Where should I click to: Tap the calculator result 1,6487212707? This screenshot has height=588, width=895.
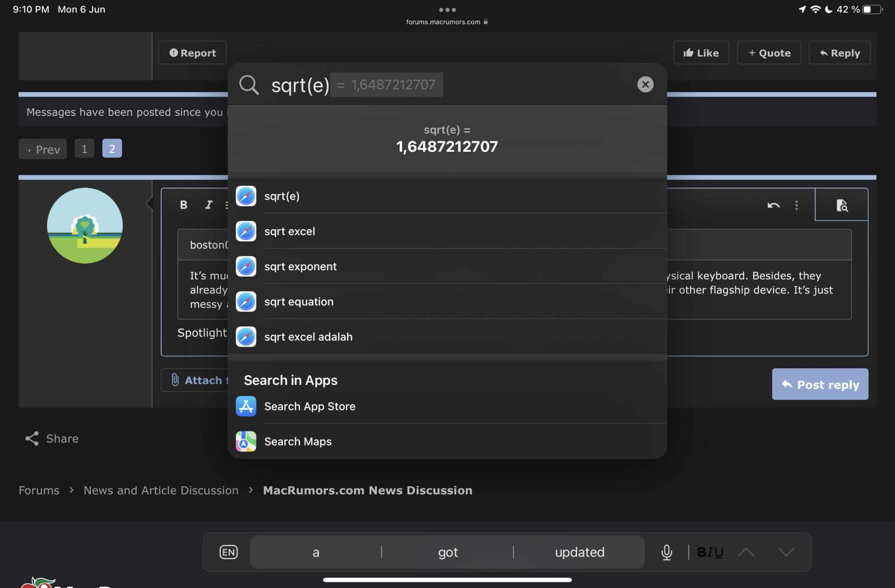click(447, 146)
